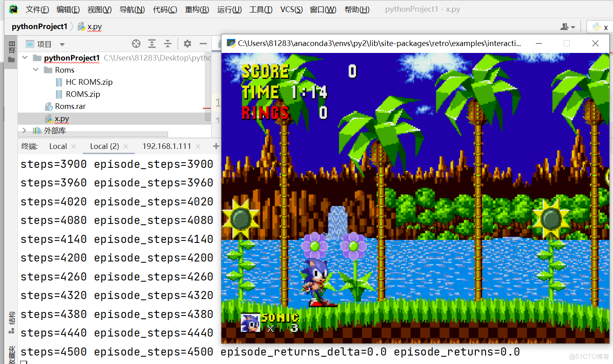Click terminal line steps=4200
This screenshot has width=613, height=364.
(x=117, y=258)
